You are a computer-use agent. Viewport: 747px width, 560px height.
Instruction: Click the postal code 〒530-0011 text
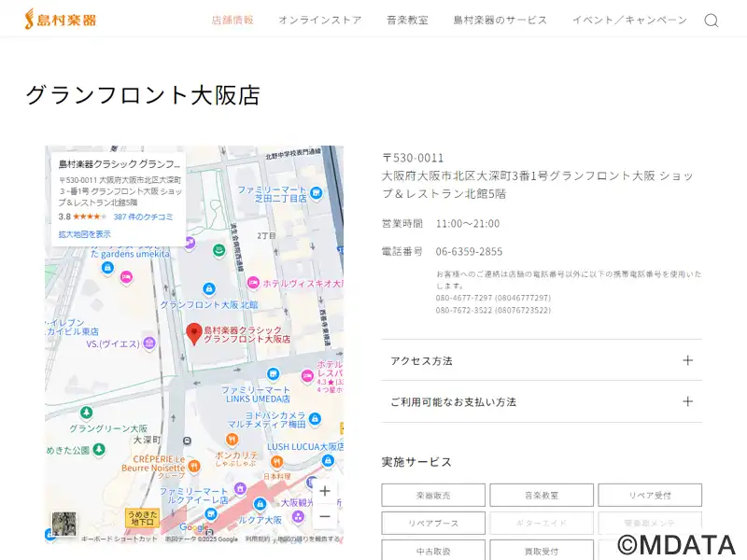pos(413,158)
